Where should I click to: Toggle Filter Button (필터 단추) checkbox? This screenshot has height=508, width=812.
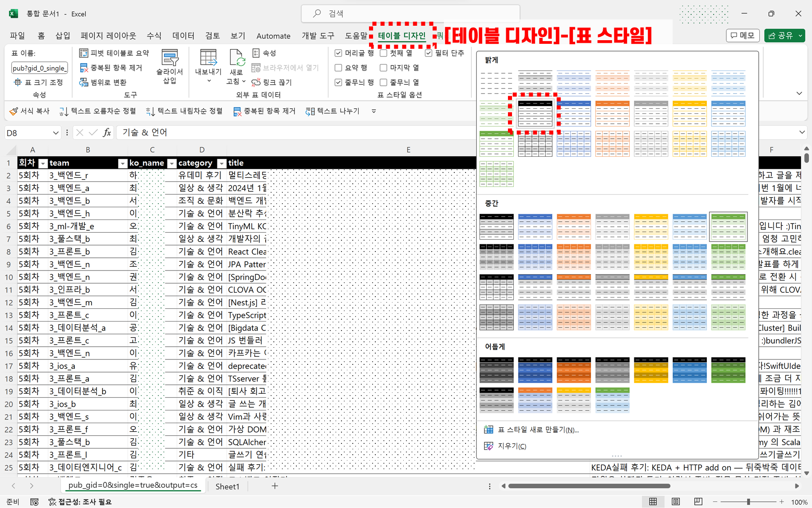tap(429, 53)
